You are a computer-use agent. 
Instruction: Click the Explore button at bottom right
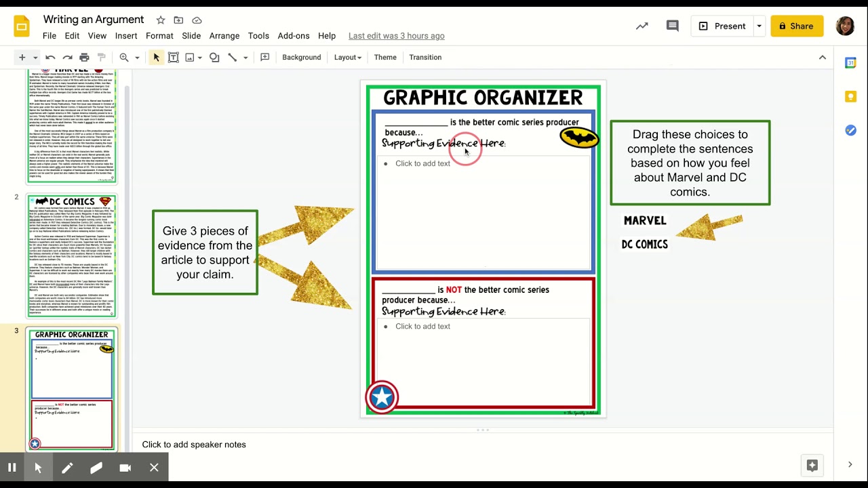[812, 465]
